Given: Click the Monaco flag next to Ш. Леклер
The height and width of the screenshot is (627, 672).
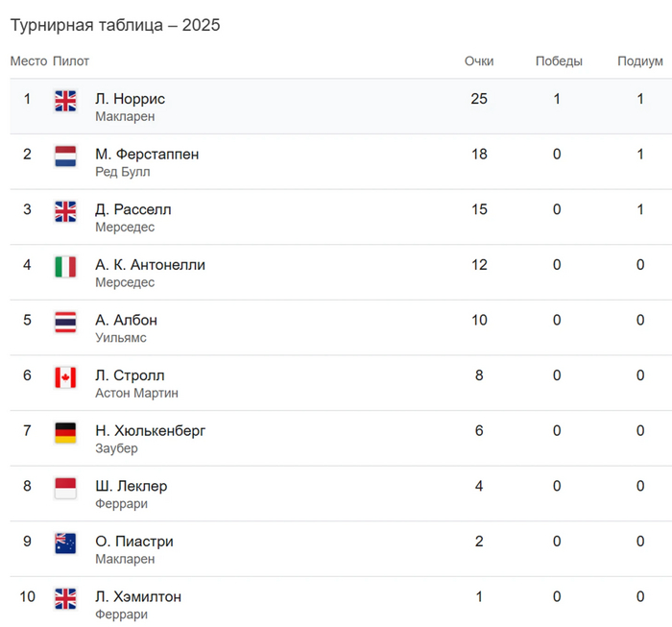Looking at the screenshot, I should [x=65, y=488].
